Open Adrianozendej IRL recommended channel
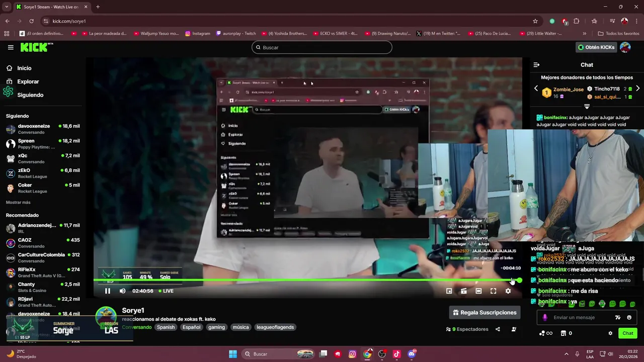 coord(43,228)
